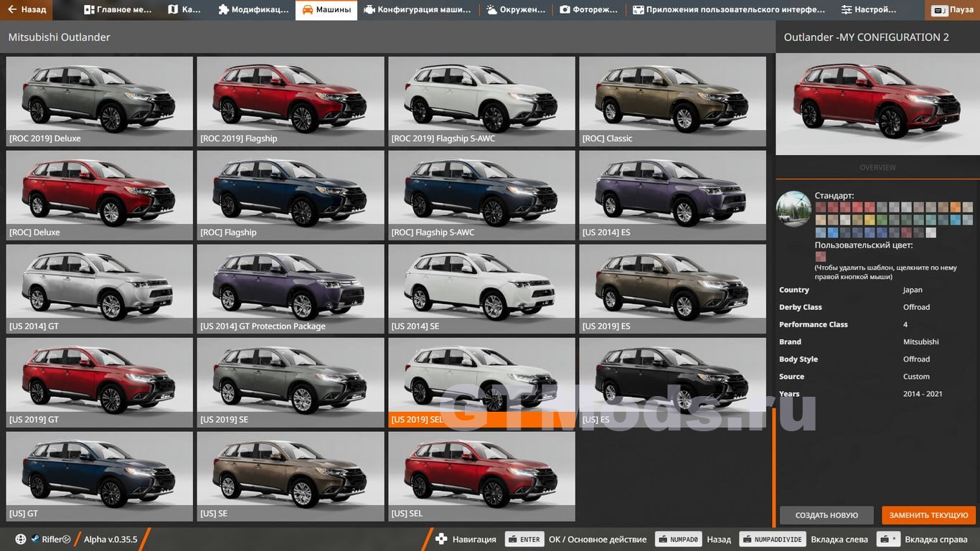Click the ЗАМЕНИТЬ ТЕКУЩУЮ button

(929, 515)
